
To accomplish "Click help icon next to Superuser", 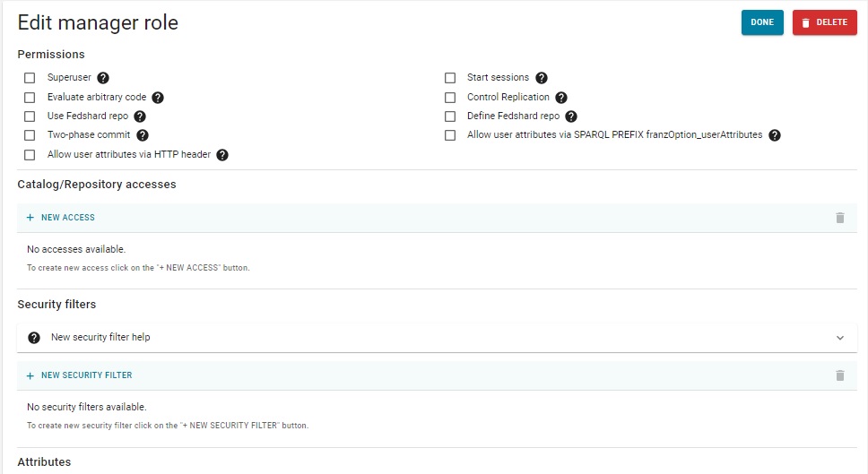I will pos(103,78).
